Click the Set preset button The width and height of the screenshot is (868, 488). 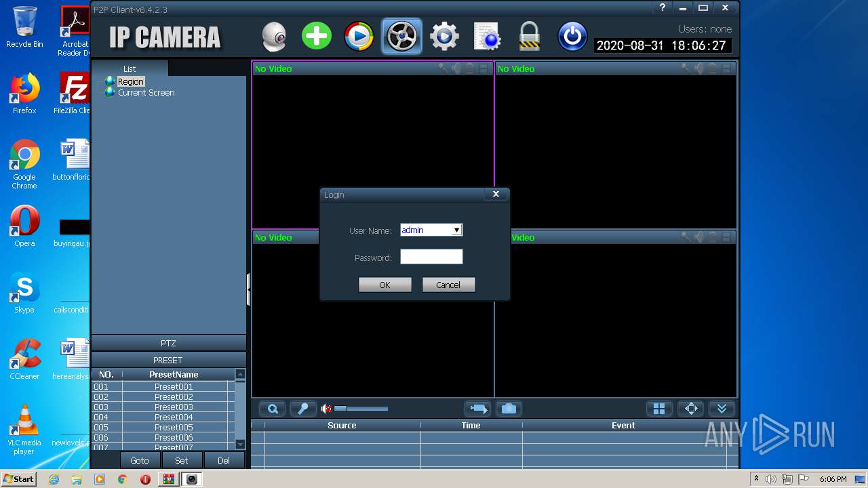click(x=181, y=460)
